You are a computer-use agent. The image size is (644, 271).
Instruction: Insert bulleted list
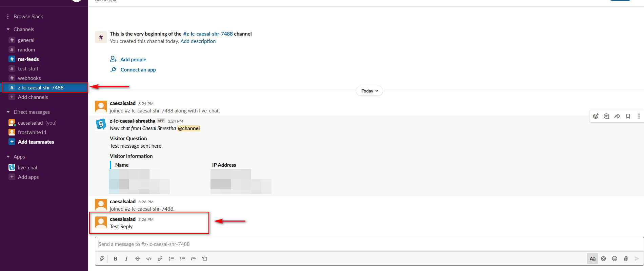pyautogui.click(x=182, y=259)
